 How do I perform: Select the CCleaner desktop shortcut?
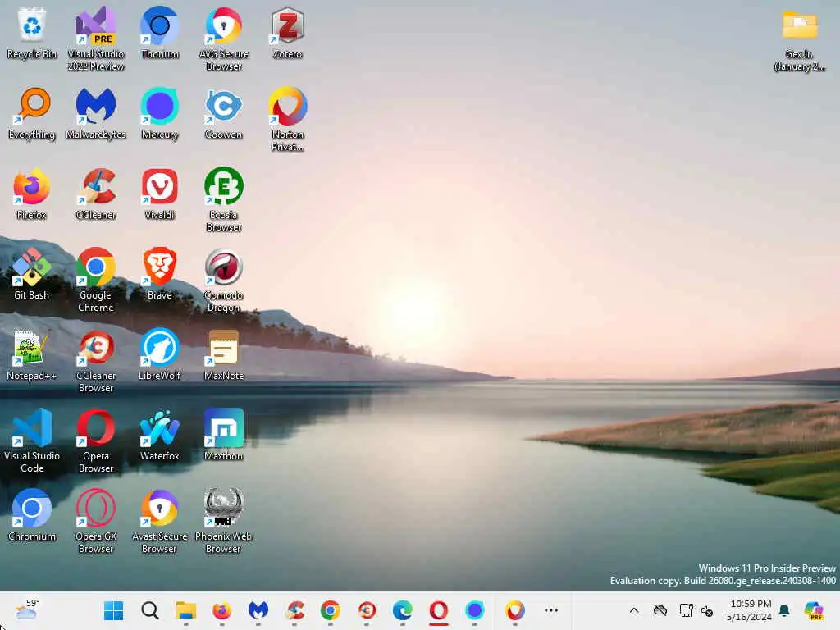pyautogui.click(x=96, y=194)
